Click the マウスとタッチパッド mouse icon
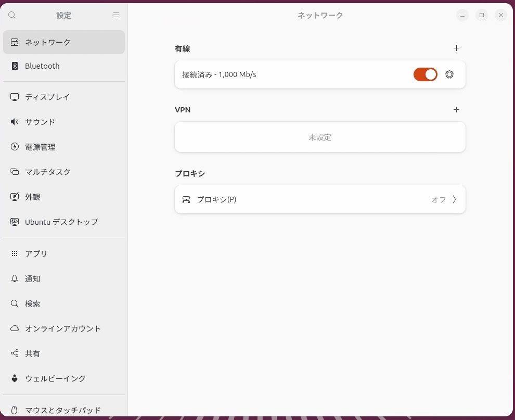515x420 pixels. pyautogui.click(x=15, y=410)
